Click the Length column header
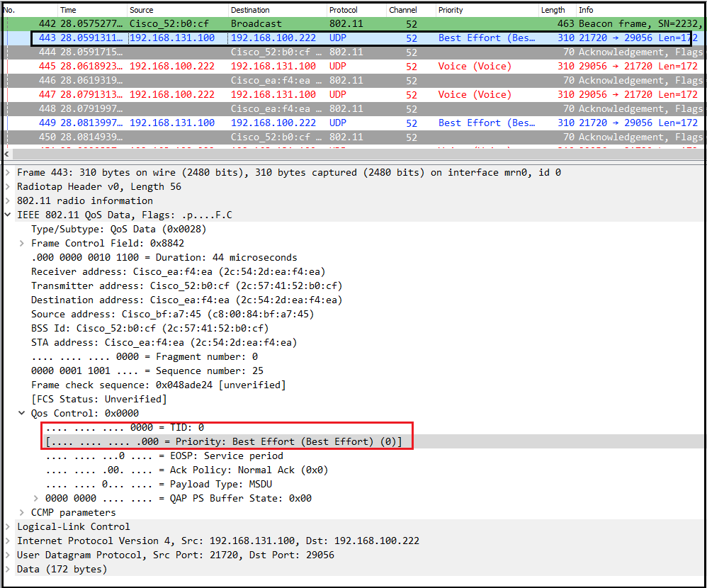The image size is (707, 588). point(553,10)
